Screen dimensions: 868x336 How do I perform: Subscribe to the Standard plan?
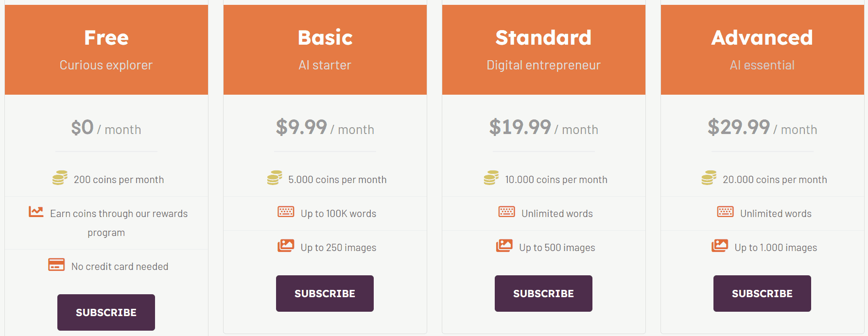(543, 293)
